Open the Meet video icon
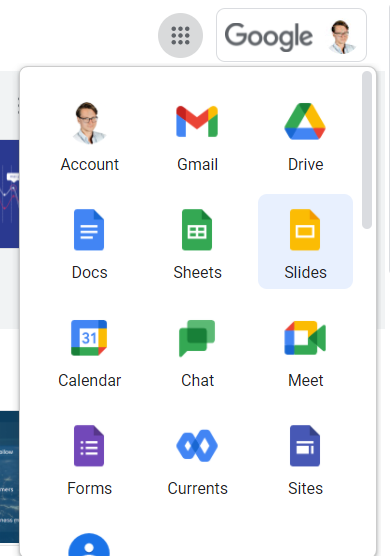This screenshot has width=390, height=556. [x=305, y=338]
